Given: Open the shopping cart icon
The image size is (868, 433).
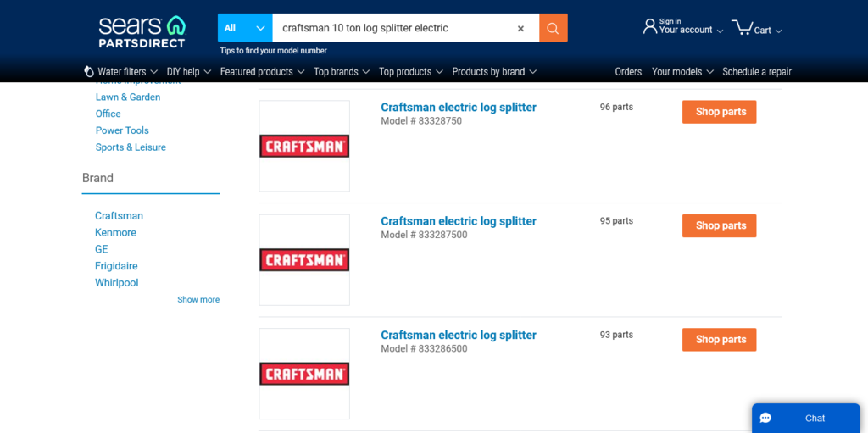Looking at the screenshot, I should pos(742,27).
